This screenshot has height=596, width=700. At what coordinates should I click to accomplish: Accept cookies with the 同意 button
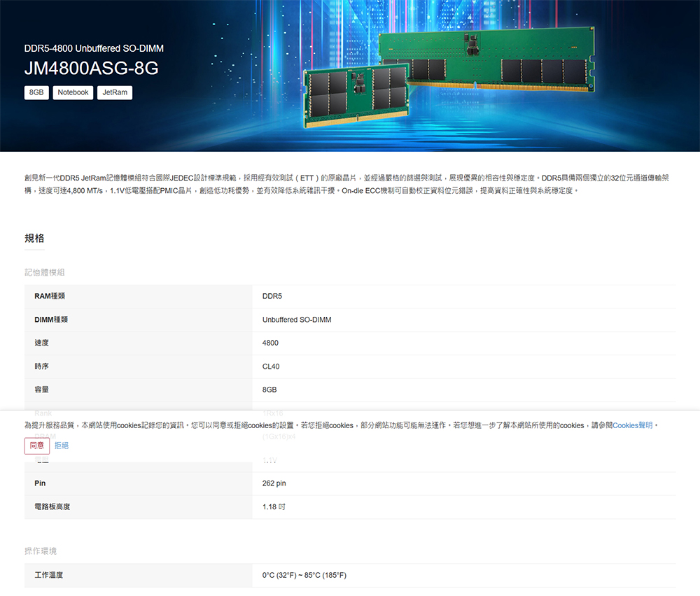pos(37,446)
